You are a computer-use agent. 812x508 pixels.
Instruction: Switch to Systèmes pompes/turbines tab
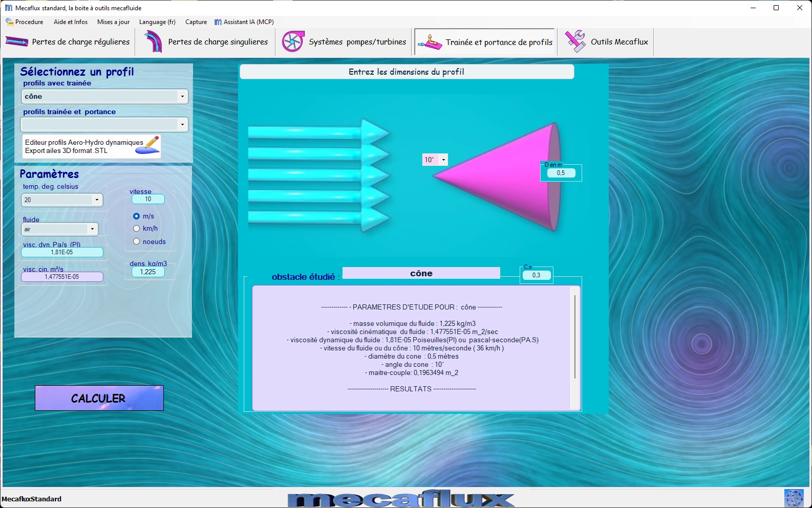(x=345, y=42)
